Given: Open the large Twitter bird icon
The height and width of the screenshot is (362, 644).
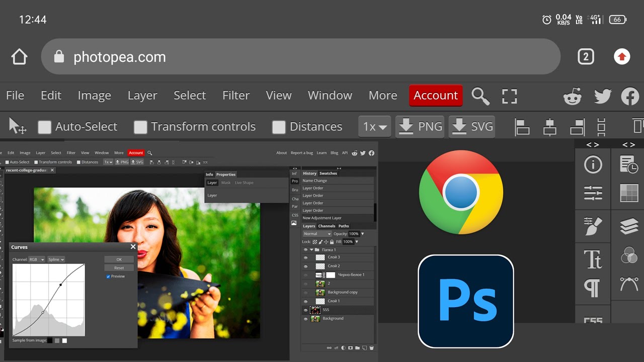Looking at the screenshot, I should coord(602,96).
